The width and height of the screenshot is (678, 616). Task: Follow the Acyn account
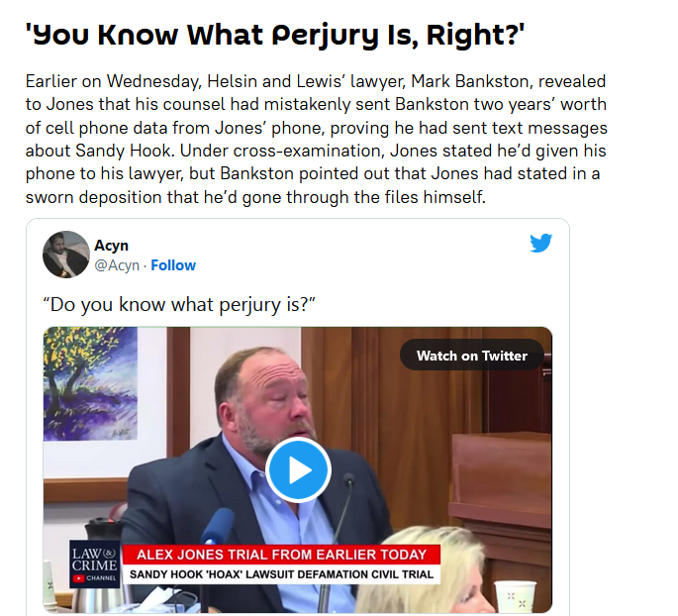(173, 265)
